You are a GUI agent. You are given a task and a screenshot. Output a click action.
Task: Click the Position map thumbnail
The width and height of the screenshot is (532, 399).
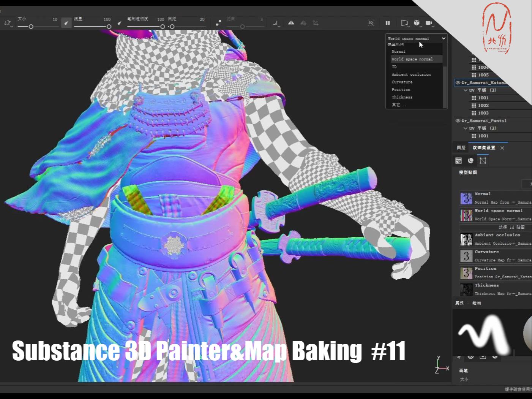466,273
